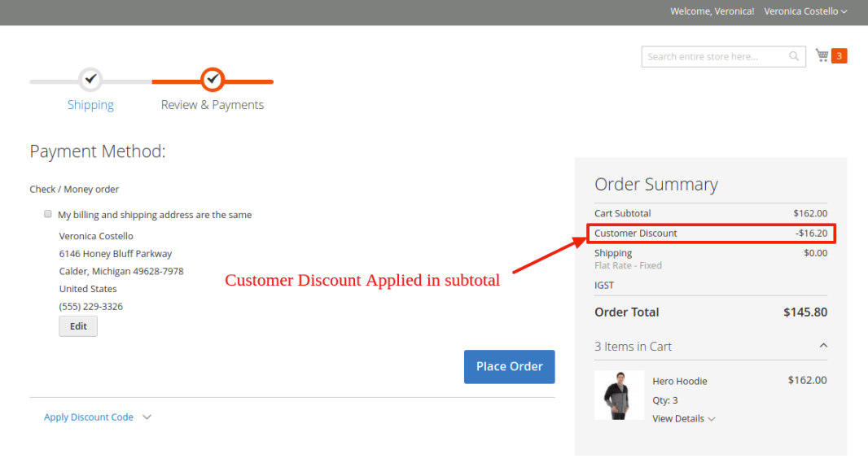Click the Apply Discount Code link
This screenshot has height=463, width=868.
89,417
